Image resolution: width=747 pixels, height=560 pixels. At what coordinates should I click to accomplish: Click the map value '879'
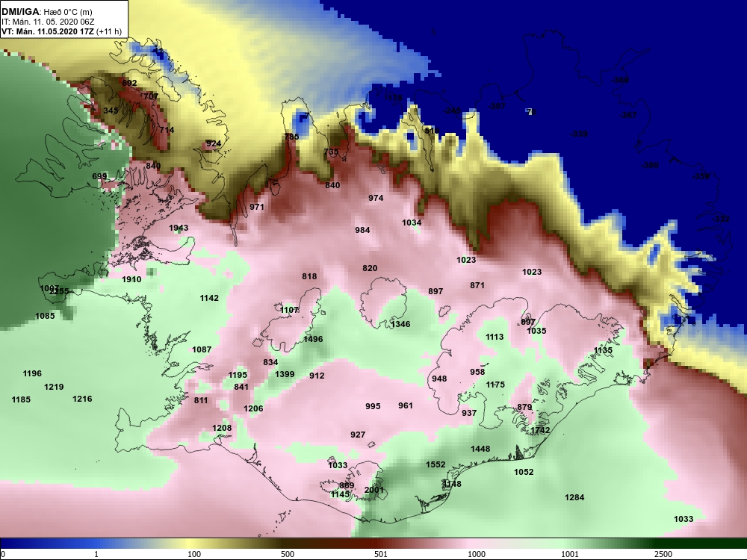(x=524, y=407)
